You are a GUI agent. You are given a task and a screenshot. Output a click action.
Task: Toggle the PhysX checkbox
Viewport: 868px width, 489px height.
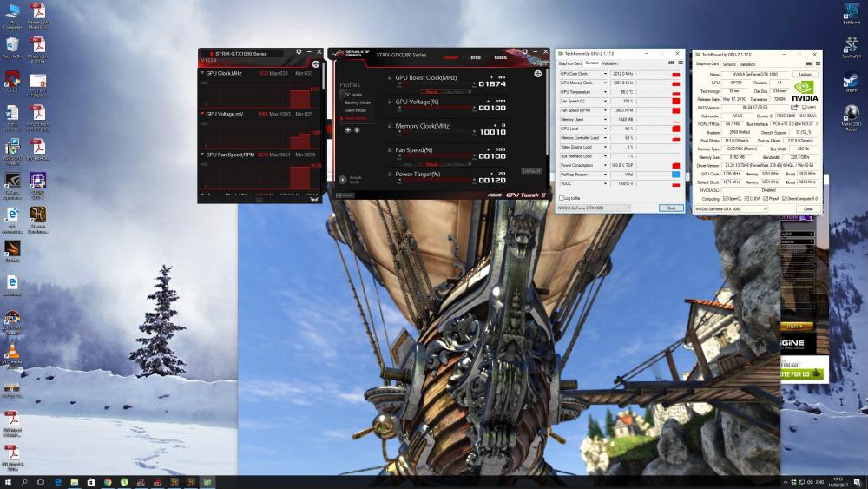[x=766, y=198]
